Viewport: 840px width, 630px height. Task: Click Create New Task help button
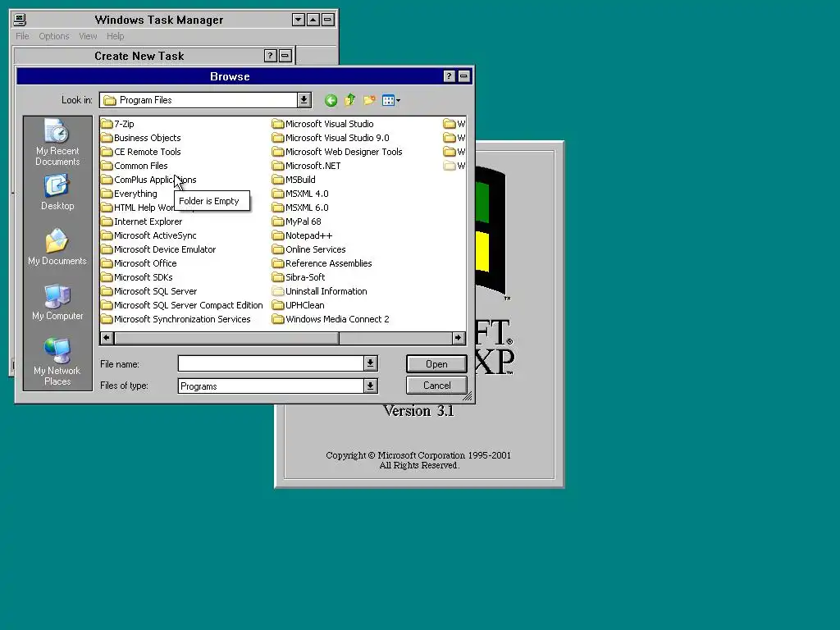pos(271,56)
